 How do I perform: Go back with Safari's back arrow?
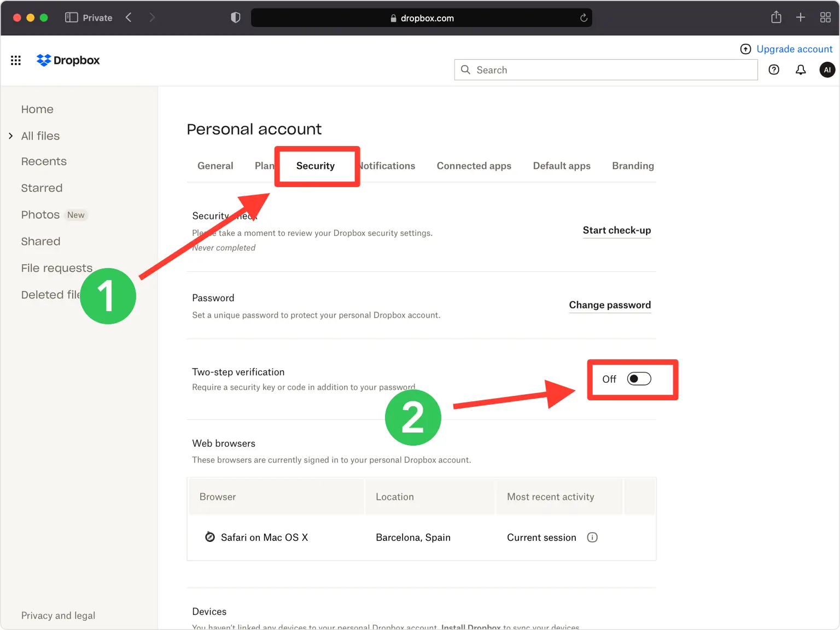tap(129, 17)
